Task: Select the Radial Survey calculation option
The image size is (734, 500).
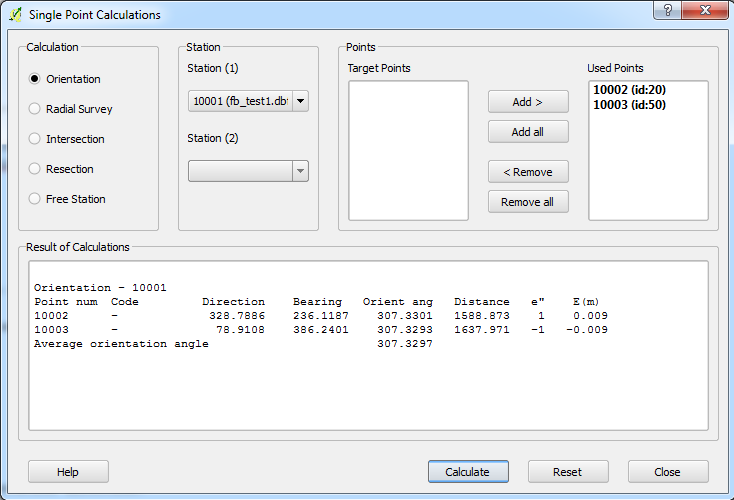Action: 36,109
